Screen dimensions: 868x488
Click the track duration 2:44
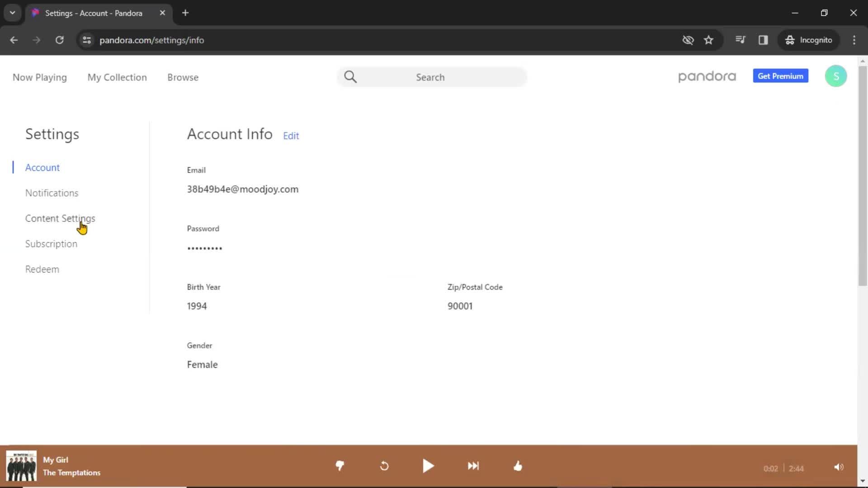[x=796, y=469]
